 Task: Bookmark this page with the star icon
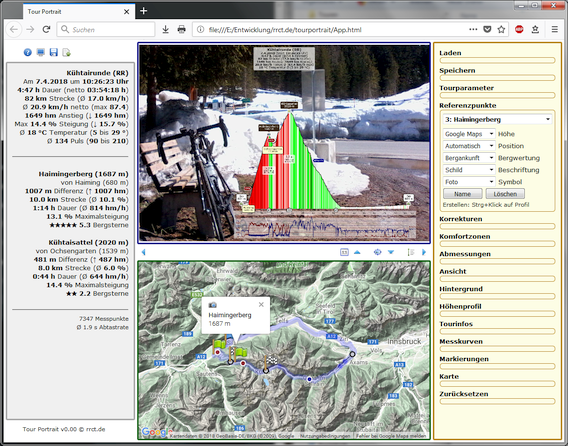pyautogui.click(x=501, y=30)
